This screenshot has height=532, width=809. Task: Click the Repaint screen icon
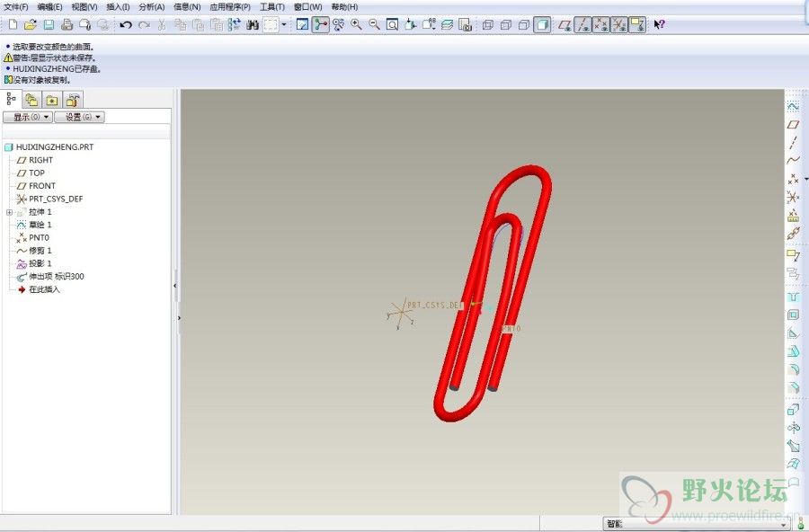pos(302,24)
